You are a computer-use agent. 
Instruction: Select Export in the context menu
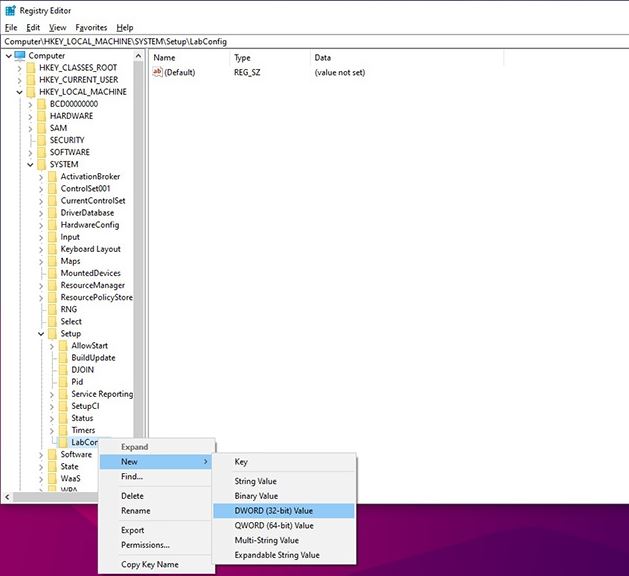156,530
